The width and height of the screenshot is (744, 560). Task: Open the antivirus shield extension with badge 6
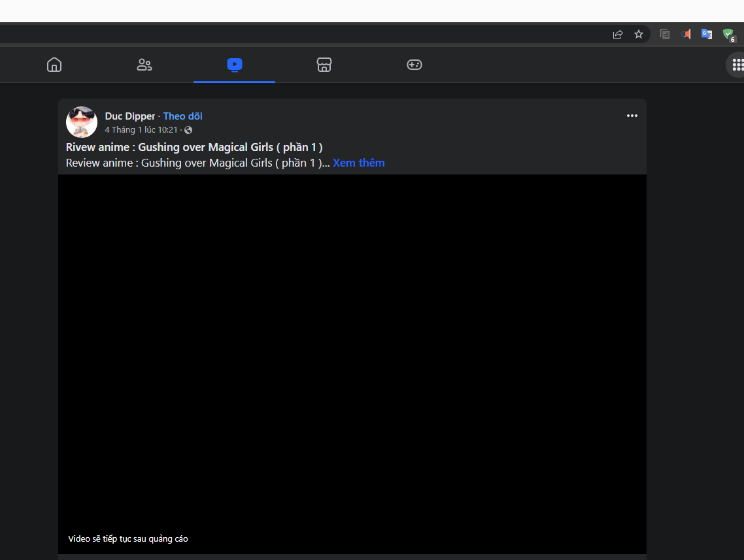[x=728, y=33]
